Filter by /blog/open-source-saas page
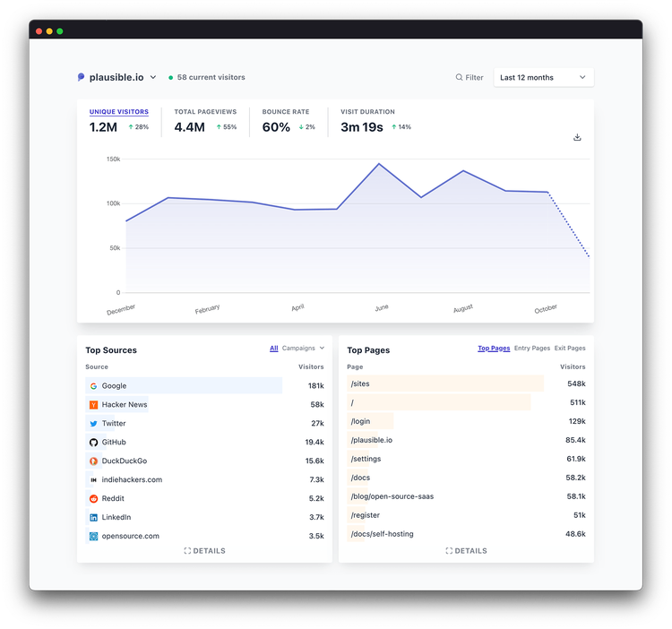This screenshot has height=629, width=672. pos(392,496)
